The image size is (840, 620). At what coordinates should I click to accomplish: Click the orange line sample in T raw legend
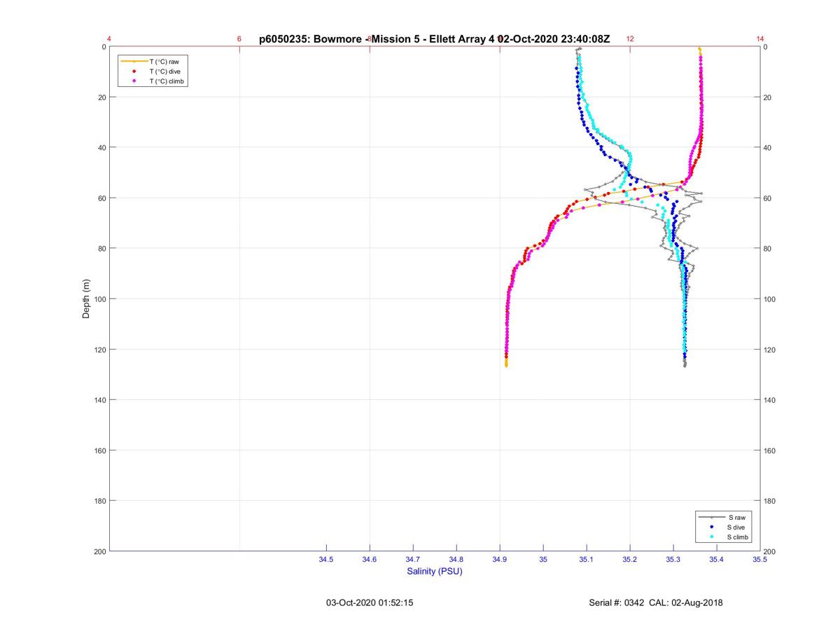pyautogui.click(x=134, y=62)
